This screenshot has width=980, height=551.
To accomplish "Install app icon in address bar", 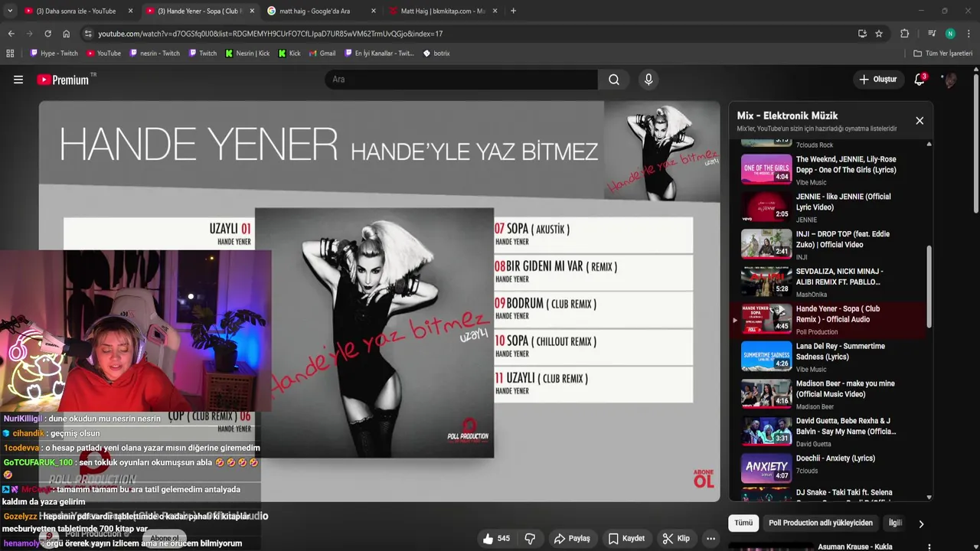I will (862, 34).
